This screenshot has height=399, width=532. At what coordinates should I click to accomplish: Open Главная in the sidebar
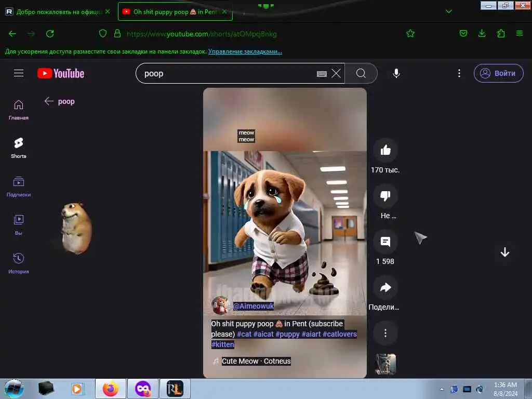pos(19,110)
